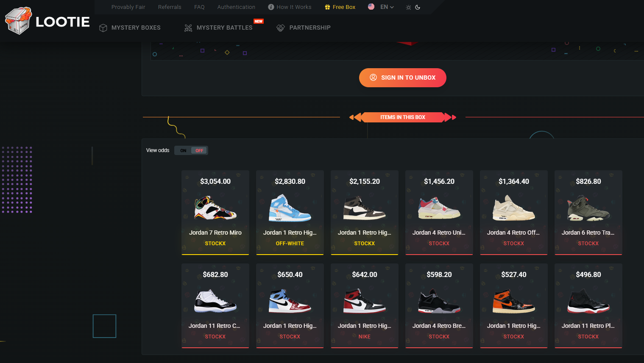Click the View odds label

tap(158, 150)
